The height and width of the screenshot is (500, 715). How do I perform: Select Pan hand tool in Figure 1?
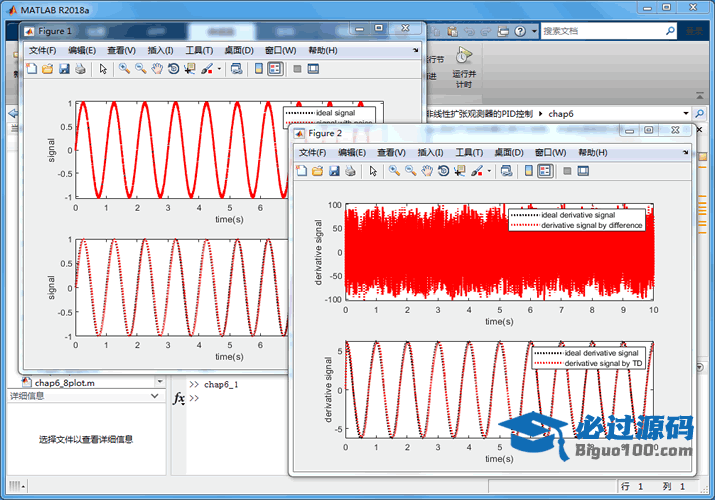(x=157, y=69)
